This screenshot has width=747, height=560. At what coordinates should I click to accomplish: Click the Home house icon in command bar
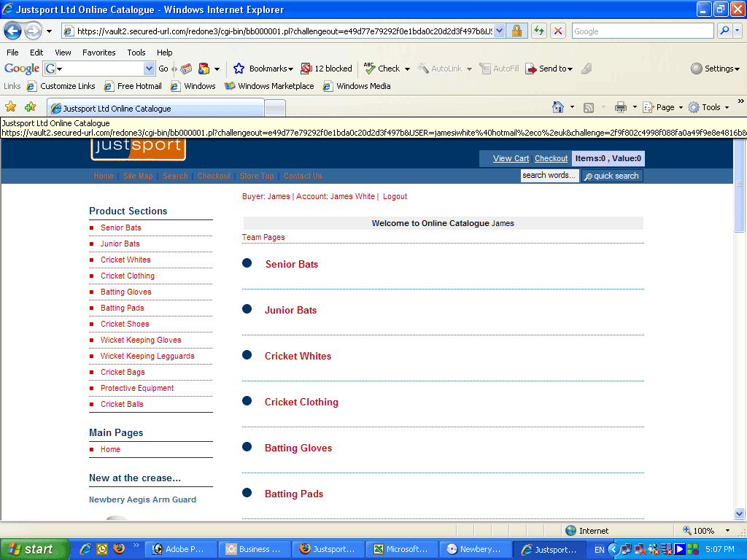pos(558,107)
